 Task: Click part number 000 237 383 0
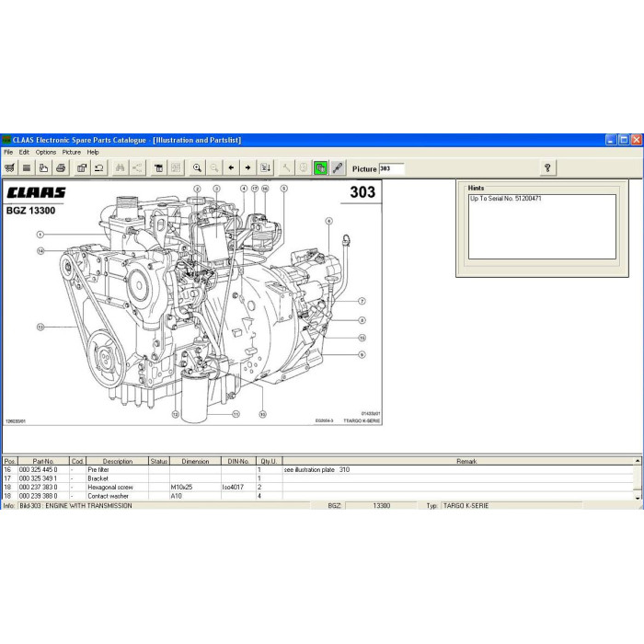(39, 487)
